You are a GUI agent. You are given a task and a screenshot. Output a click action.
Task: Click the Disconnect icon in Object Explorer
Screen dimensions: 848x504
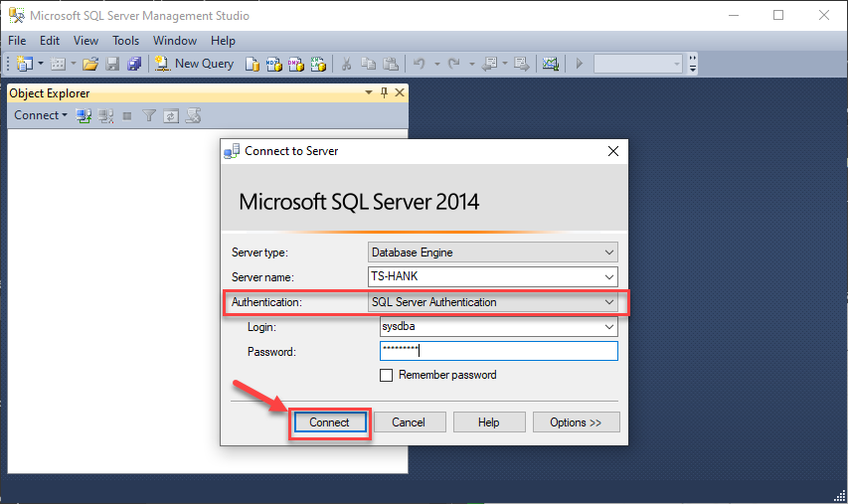pos(105,115)
